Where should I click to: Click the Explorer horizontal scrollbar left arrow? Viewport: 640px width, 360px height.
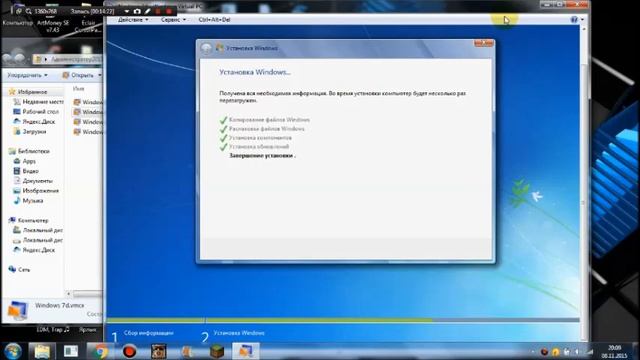pos(69,294)
